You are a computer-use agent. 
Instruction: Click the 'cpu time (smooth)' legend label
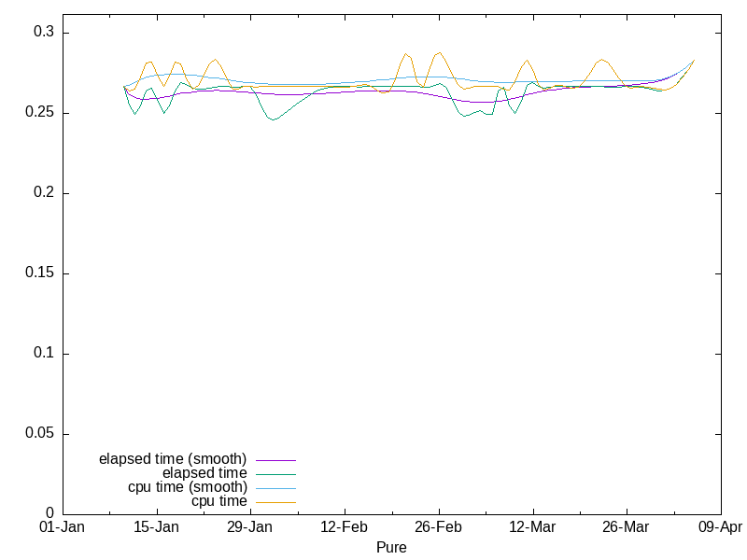[188, 487]
